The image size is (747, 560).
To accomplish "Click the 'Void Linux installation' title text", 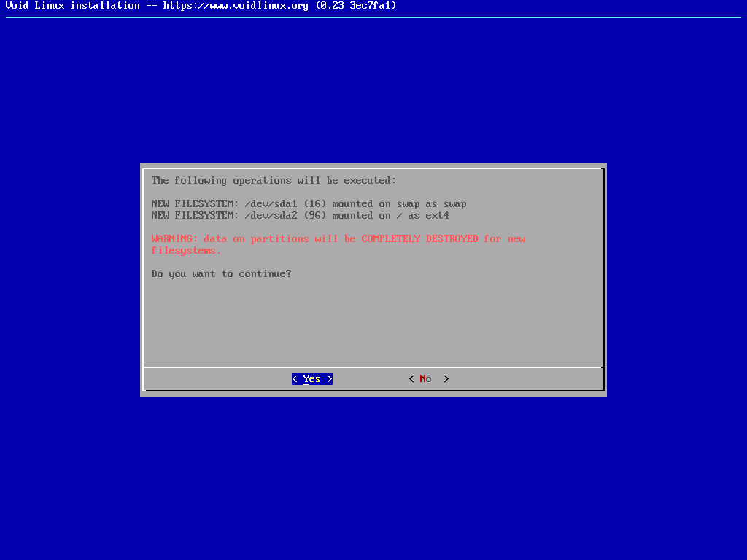I will click(x=72, y=6).
